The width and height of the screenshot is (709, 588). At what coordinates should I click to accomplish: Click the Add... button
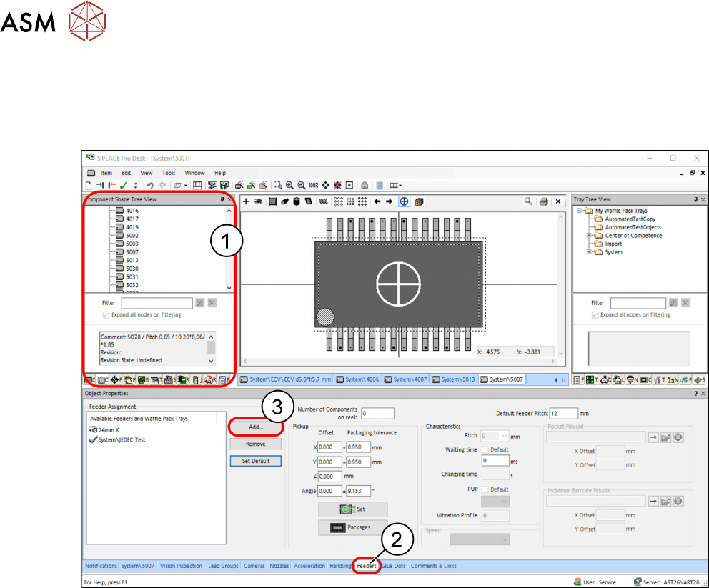tap(256, 427)
